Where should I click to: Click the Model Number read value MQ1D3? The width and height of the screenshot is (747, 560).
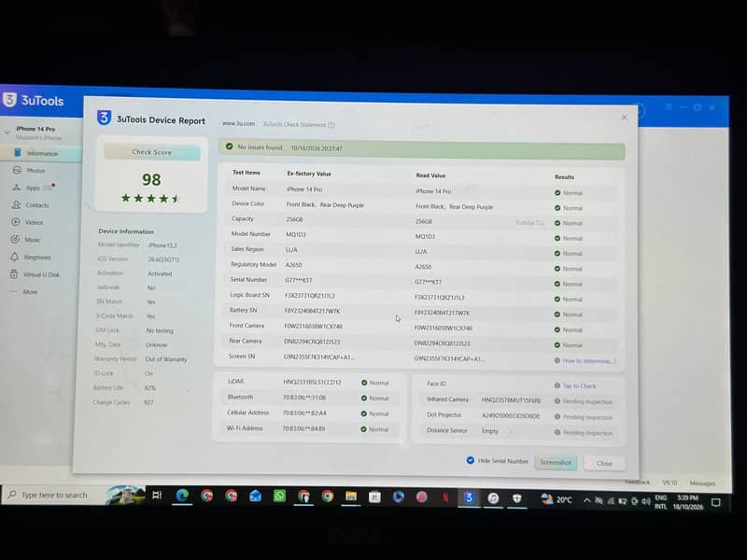coord(425,237)
